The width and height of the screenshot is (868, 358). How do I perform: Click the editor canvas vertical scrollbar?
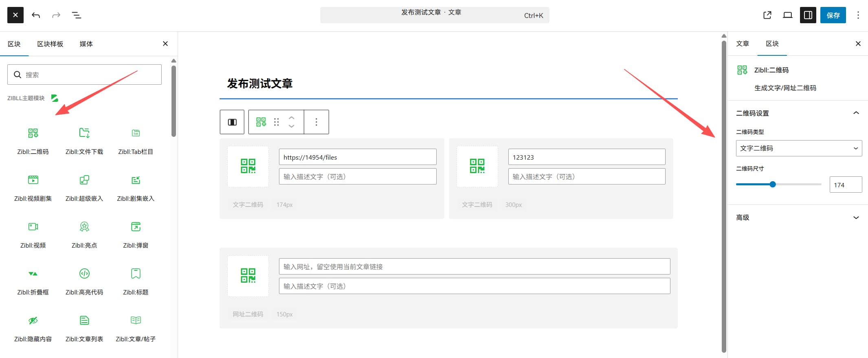coord(724,196)
